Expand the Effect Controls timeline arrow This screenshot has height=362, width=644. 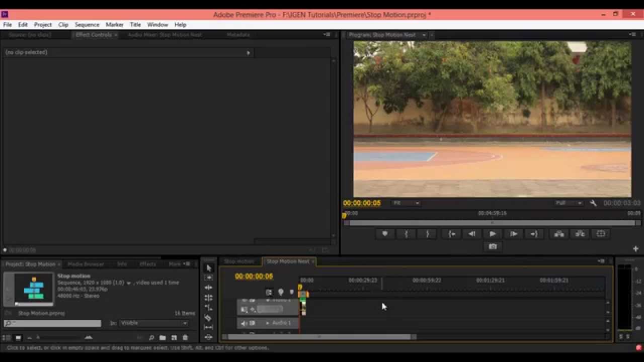tap(248, 52)
